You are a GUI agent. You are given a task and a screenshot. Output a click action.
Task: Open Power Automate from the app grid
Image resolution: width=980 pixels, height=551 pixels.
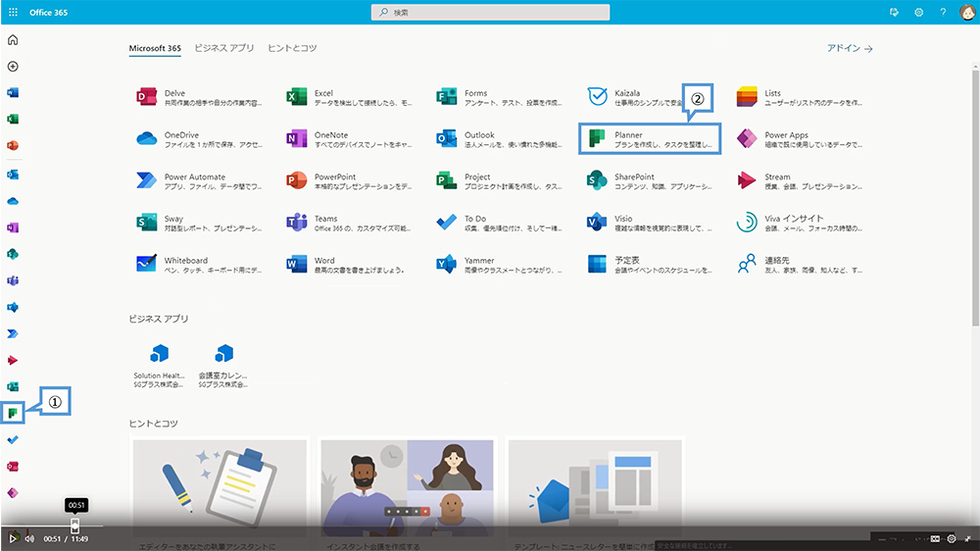point(199,180)
